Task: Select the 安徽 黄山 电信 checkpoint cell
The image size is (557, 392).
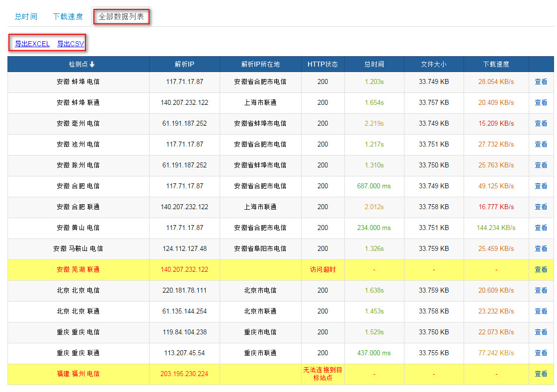Action: point(78,228)
